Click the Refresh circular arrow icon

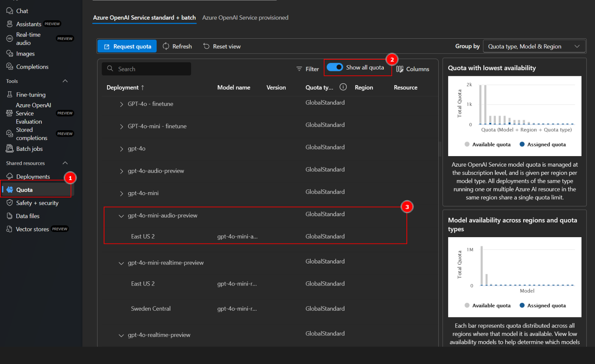(166, 46)
